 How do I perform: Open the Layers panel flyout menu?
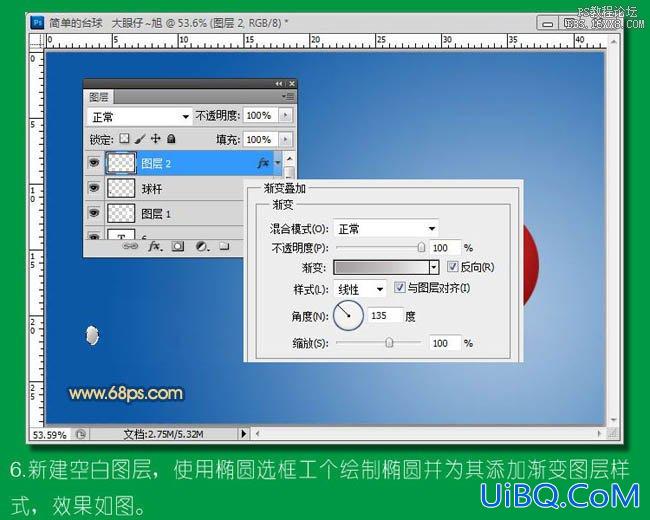tap(288, 97)
